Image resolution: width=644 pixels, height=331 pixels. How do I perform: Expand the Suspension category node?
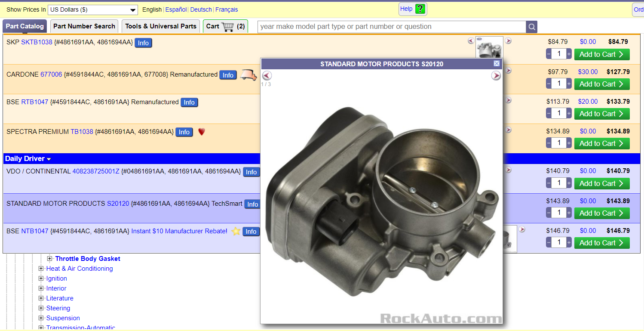[x=41, y=318]
